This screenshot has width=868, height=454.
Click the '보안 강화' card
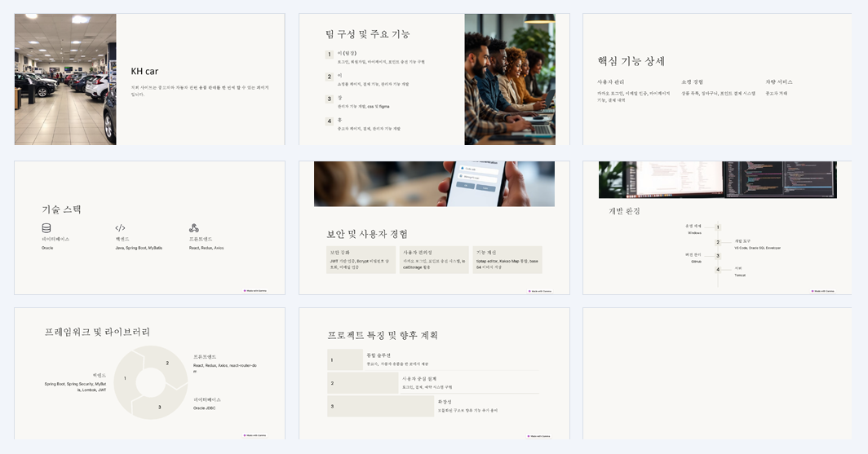[x=361, y=260]
